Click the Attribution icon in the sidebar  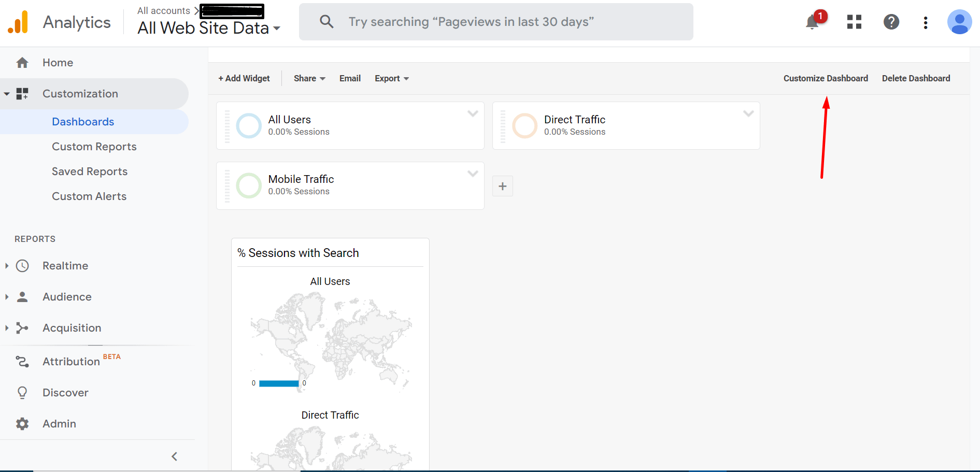[x=22, y=361]
